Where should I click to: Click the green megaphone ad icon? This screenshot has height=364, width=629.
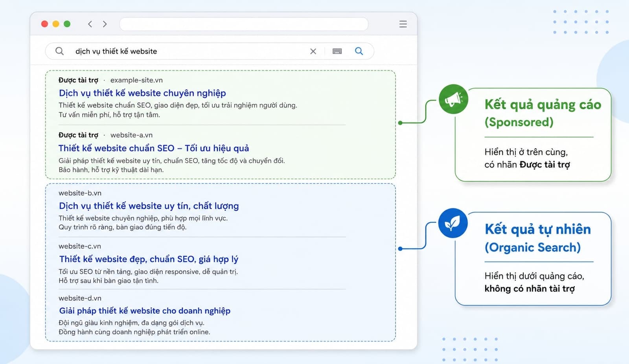pos(453,99)
